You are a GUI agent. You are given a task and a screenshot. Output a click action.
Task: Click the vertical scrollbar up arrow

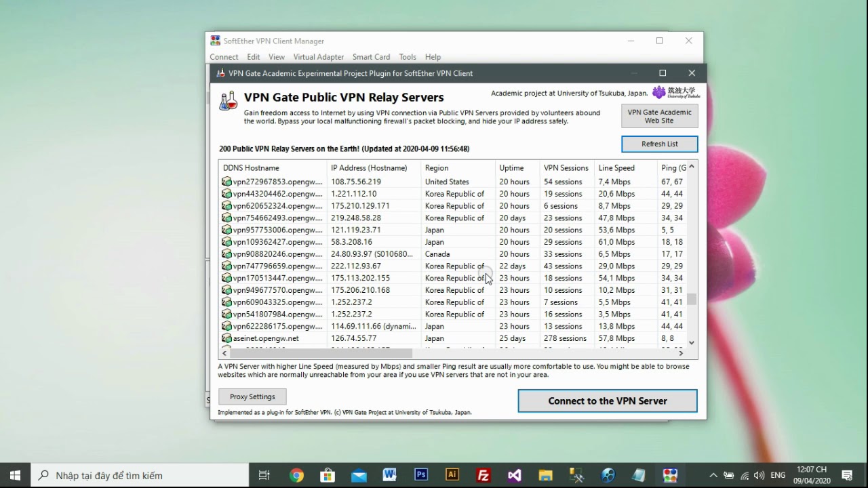point(692,167)
